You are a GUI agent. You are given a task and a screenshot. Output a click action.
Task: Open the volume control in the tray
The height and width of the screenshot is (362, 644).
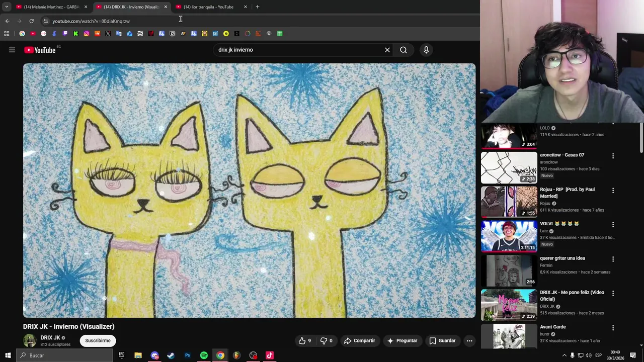click(x=589, y=355)
